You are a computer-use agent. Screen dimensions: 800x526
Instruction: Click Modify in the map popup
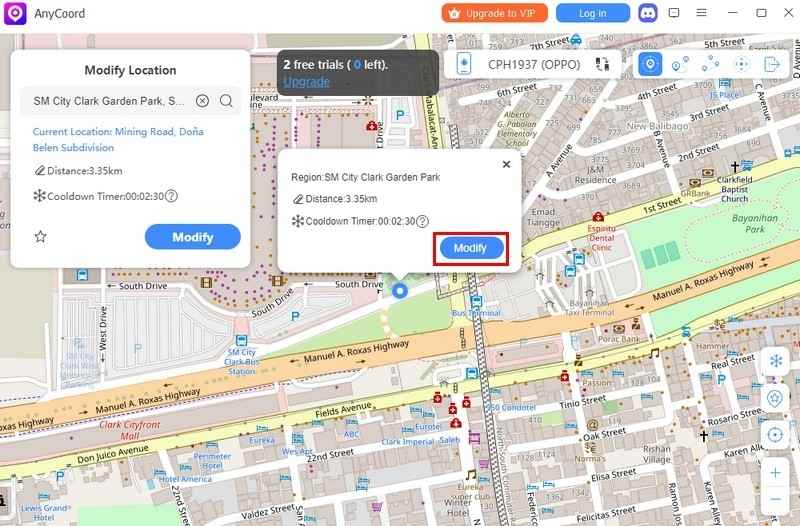pyautogui.click(x=470, y=248)
